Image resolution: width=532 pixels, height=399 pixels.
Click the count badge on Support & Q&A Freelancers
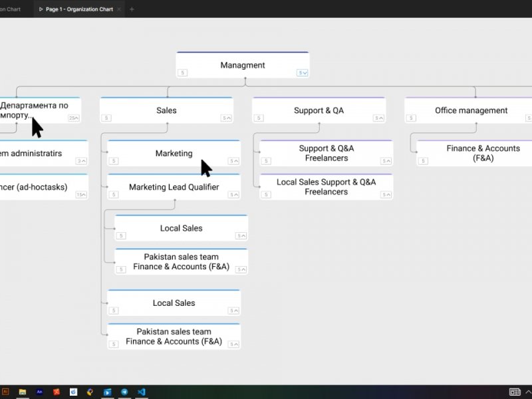pyautogui.click(x=267, y=161)
